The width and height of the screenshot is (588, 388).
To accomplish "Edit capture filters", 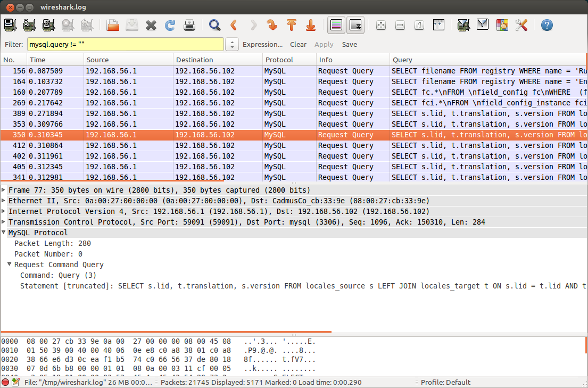I will [x=463, y=26].
